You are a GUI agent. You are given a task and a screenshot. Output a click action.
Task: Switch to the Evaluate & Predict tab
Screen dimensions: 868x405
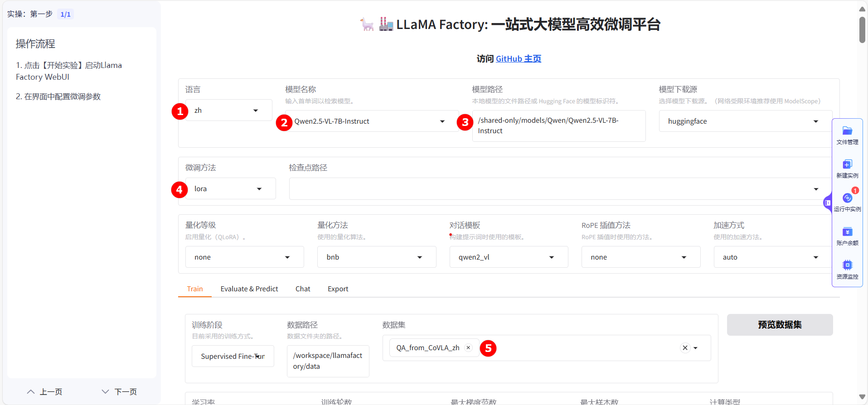[249, 289]
